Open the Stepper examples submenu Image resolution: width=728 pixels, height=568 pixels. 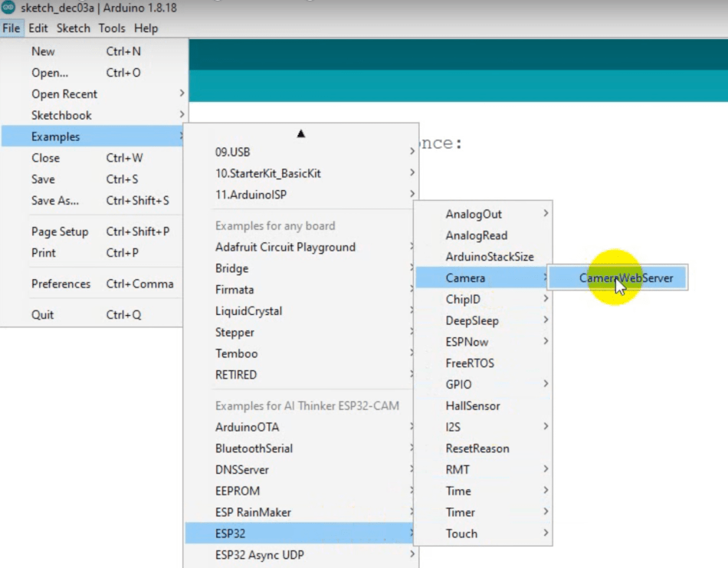point(300,333)
